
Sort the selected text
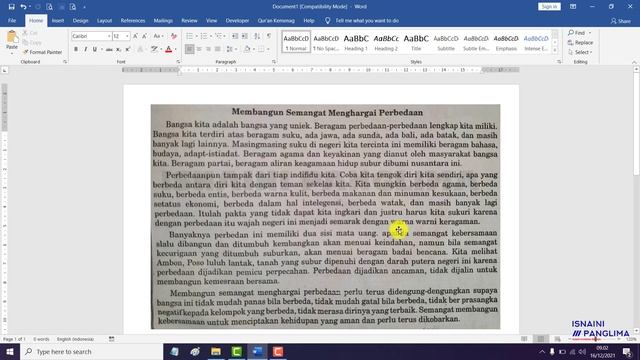pos(257,36)
